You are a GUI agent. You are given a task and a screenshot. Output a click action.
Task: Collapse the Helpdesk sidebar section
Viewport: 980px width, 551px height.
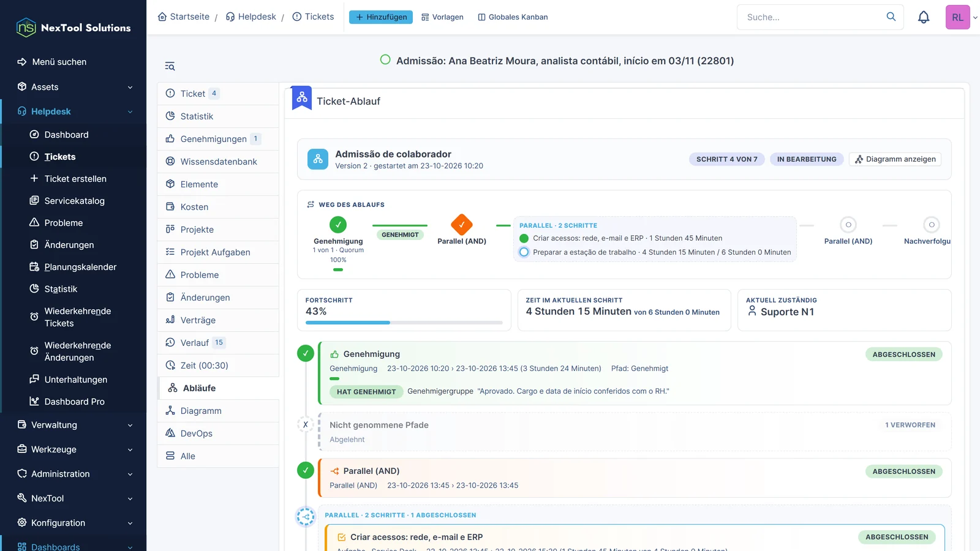73,111
